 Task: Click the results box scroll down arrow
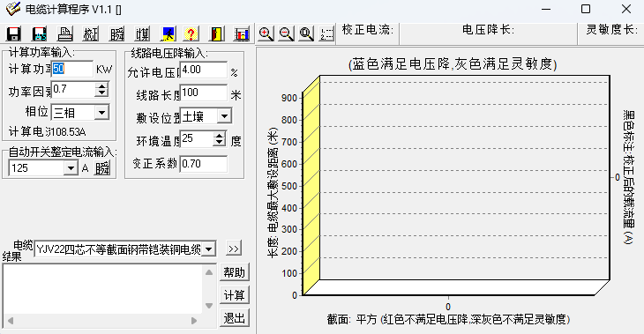209,306
